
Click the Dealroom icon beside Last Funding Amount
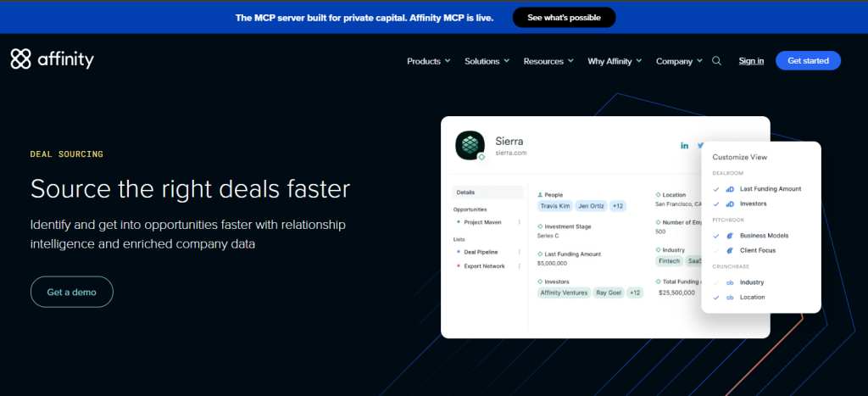click(730, 189)
